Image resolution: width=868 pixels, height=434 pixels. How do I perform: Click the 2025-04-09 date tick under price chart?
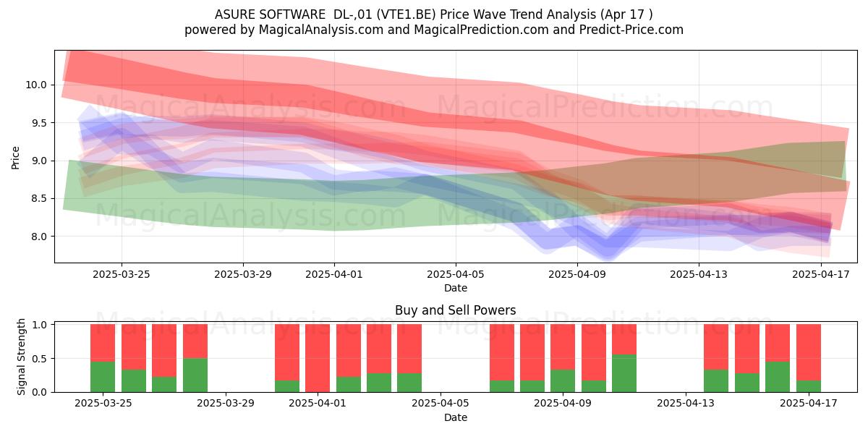[577, 274]
